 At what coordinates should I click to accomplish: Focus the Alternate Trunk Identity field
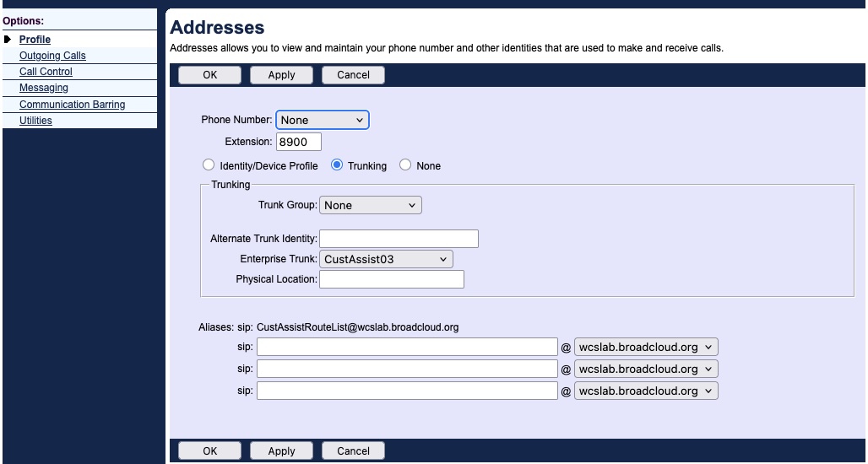(399, 239)
